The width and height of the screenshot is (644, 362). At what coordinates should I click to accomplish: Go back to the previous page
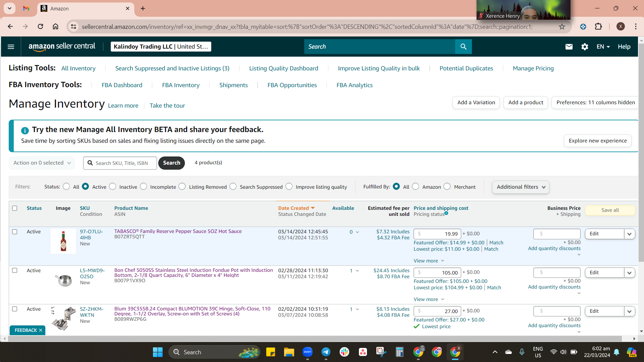point(10,26)
